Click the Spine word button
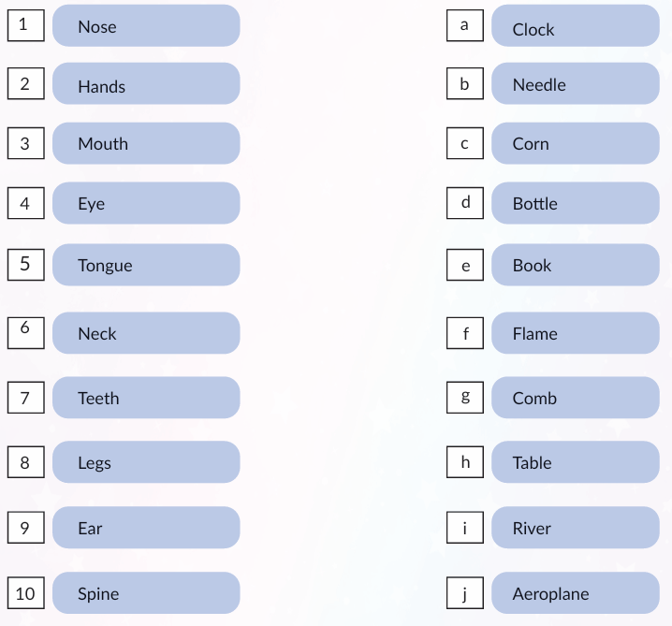 [145, 593]
